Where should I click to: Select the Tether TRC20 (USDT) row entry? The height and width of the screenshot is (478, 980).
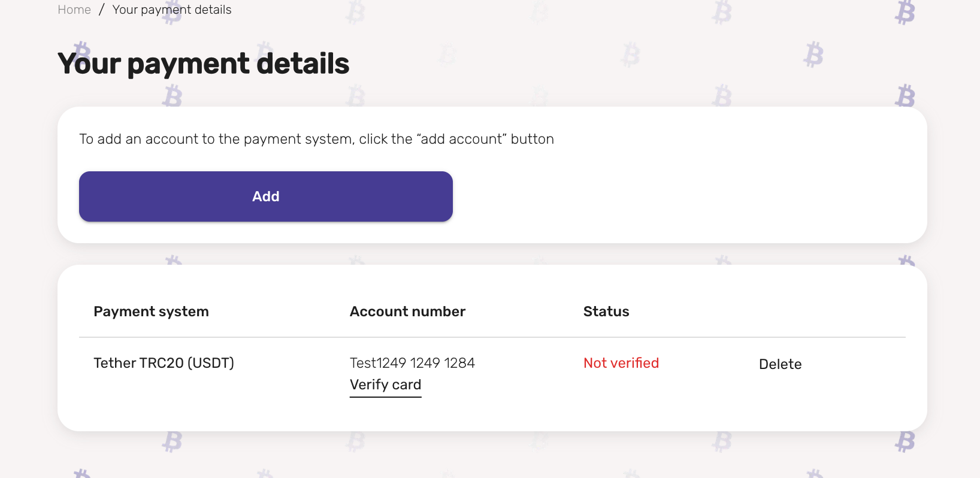[164, 363]
